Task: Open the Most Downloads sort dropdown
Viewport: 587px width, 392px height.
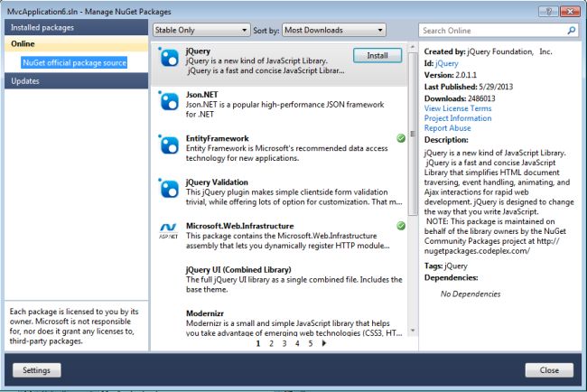Action: 334,30
